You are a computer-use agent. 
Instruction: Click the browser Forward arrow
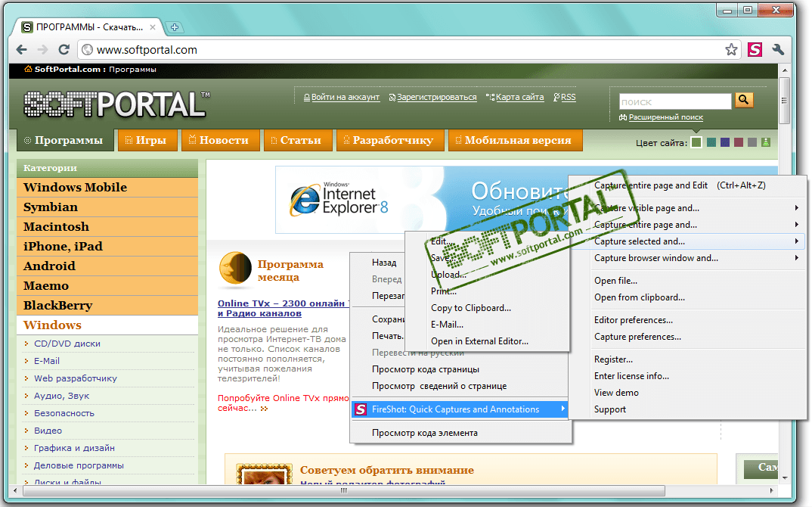(43, 50)
